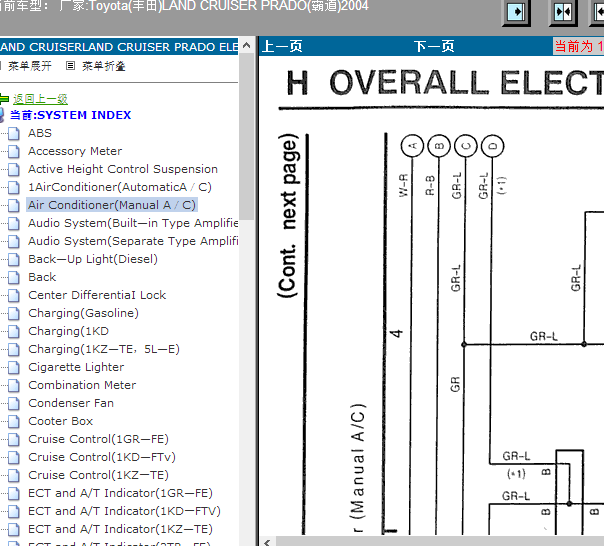Screen dimensions: 604x546
Task: Click the converging-arrows panel icon in top toolbar
Action: [563, 12]
